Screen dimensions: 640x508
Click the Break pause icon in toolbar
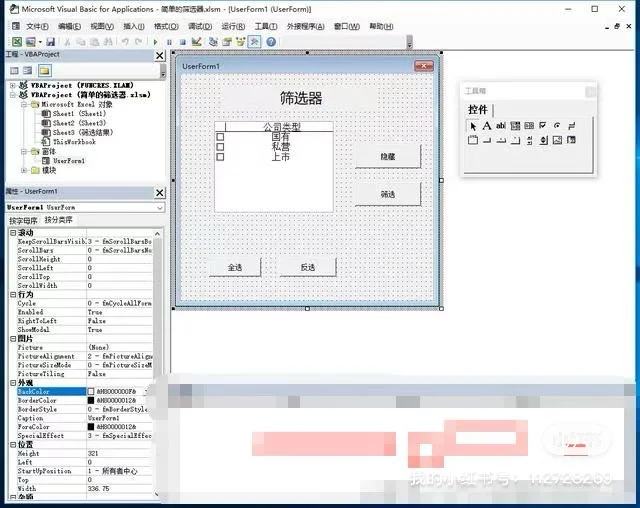pyautogui.click(x=169, y=42)
